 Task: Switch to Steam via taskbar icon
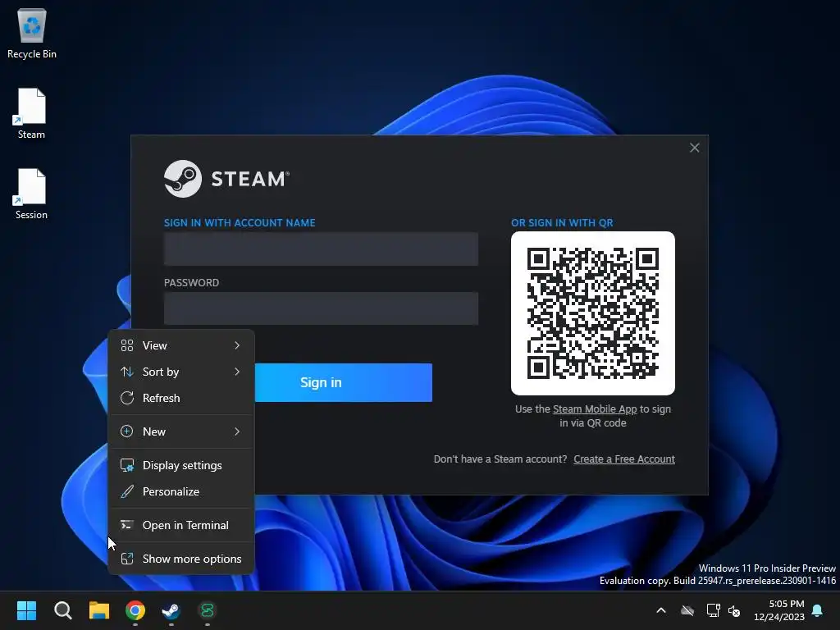coord(171,610)
